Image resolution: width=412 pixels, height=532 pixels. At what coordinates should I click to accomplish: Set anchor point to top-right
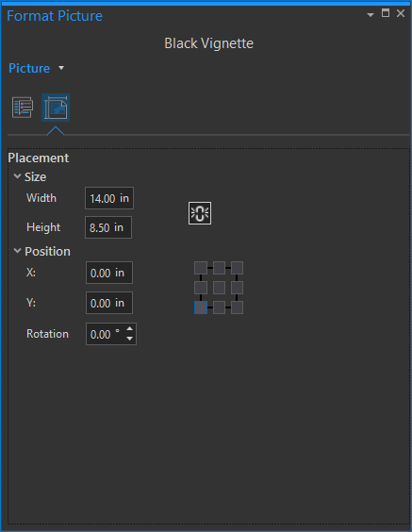(237, 268)
